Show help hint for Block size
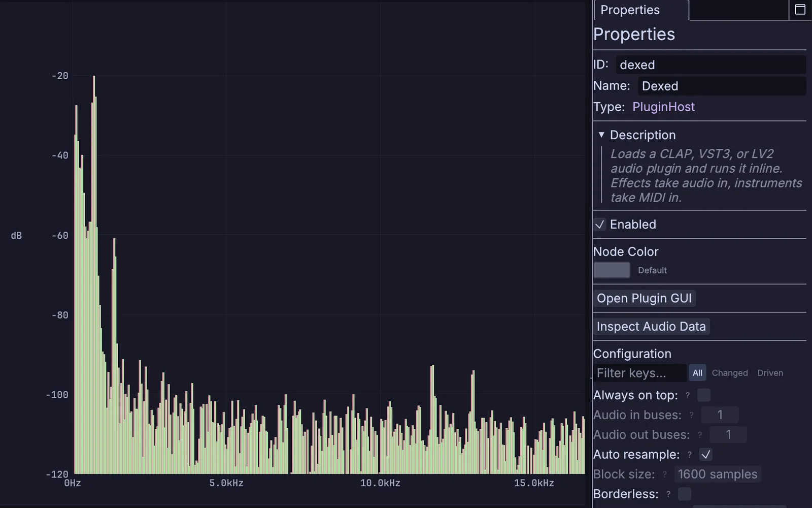 click(665, 474)
